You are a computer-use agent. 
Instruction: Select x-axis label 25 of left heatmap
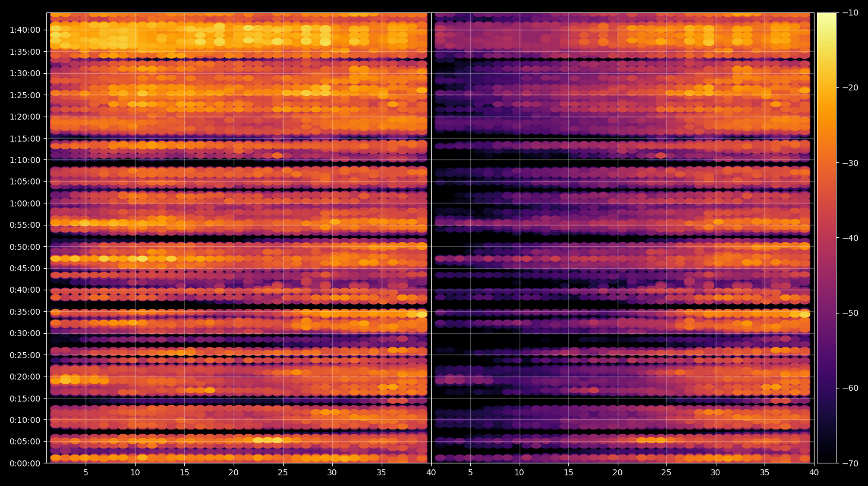(x=283, y=473)
